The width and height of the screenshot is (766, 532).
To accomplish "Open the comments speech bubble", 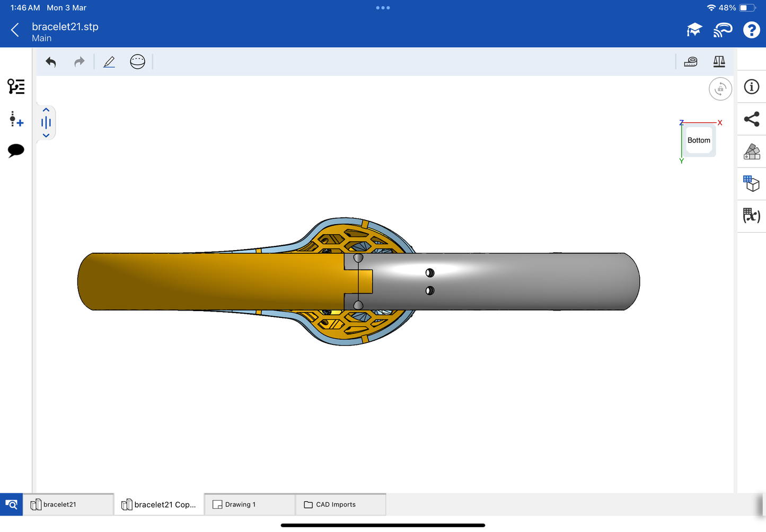I will (16, 150).
